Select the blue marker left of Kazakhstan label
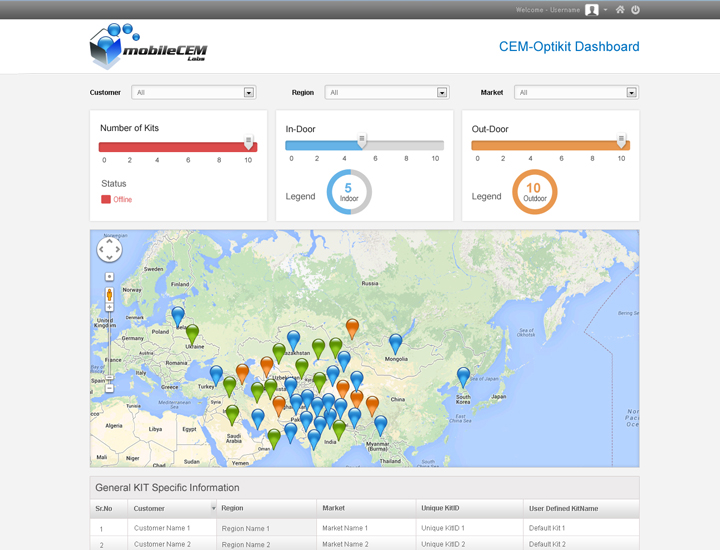This screenshot has width=720, height=550. pyautogui.click(x=293, y=341)
